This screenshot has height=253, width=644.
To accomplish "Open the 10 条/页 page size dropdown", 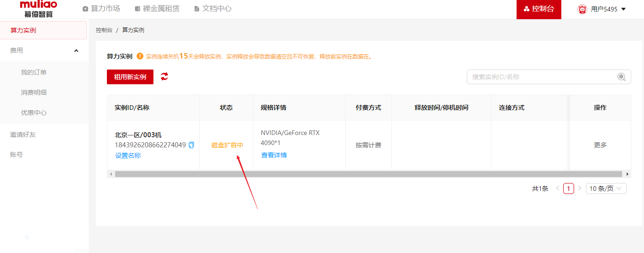I will (x=606, y=188).
